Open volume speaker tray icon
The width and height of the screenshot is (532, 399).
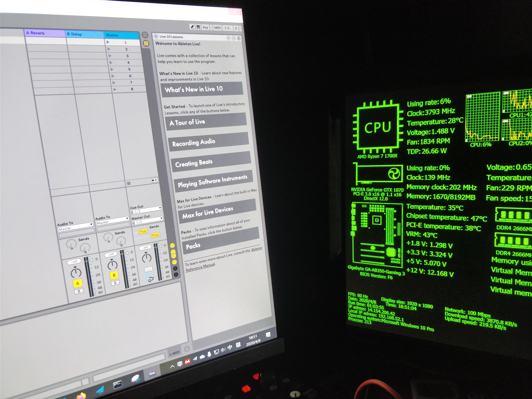[x=223, y=349]
